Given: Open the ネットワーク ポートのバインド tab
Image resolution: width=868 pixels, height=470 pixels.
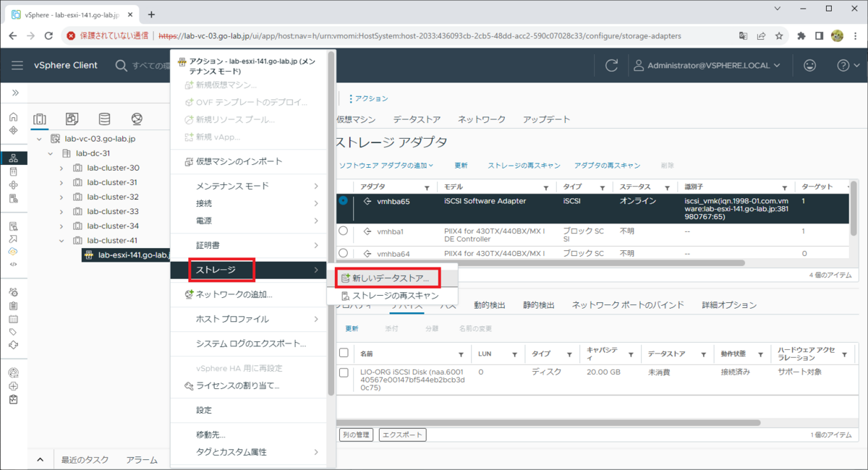Looking at the screenshot, I should click(x=628, y=305).
